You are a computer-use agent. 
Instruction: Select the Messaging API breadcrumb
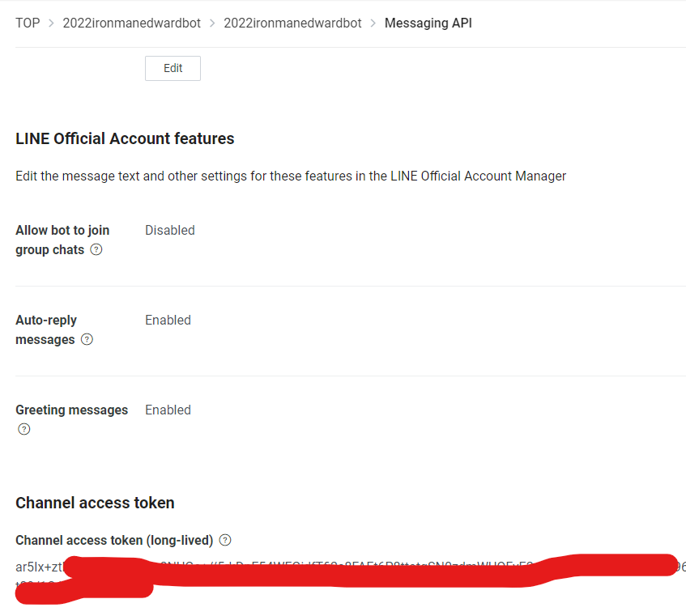pyautogui.click(x=428, y=23)
